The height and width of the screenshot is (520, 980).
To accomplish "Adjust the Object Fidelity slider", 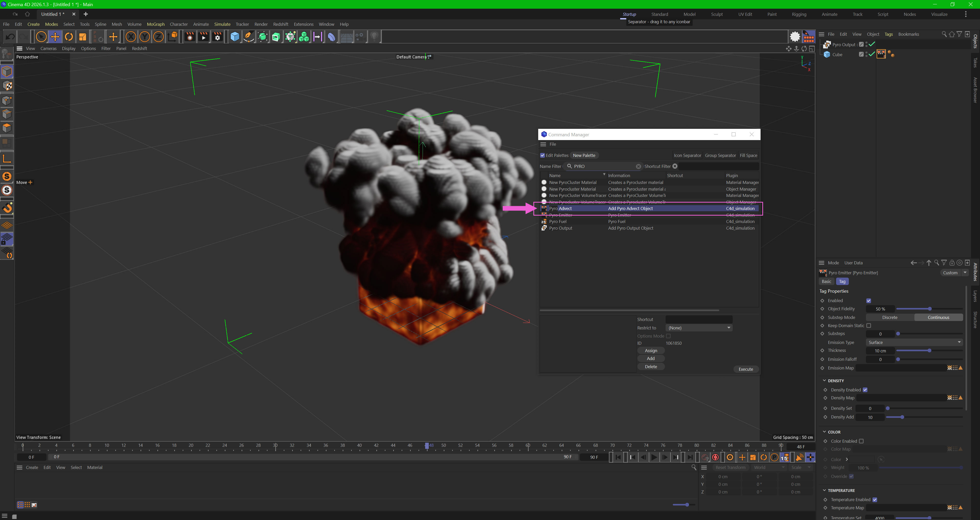I will pyautogui.click(x=929, y=309).
